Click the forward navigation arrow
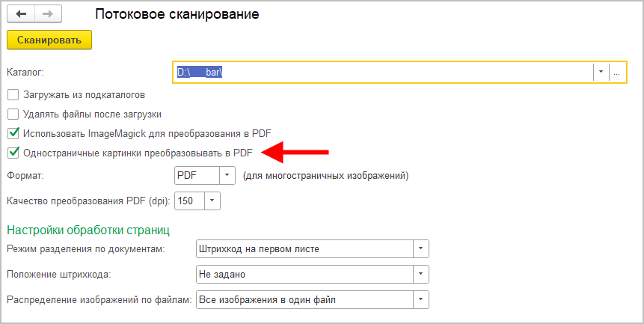The height and width of the screenshot is (324, 644). [46, 14]
